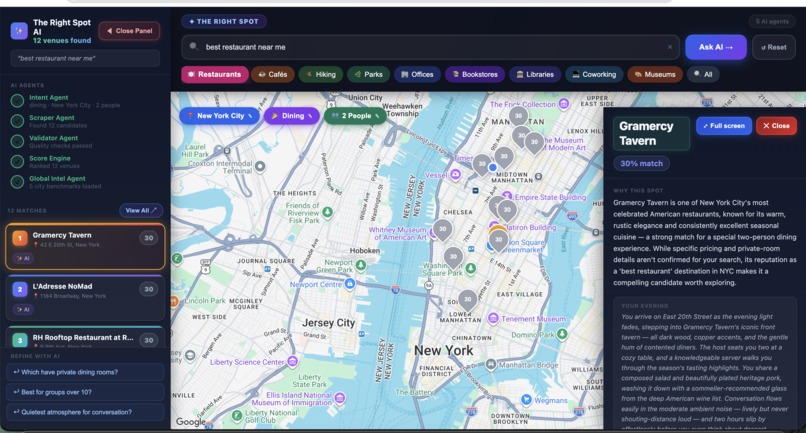This screenshot has width=806, height=433.
Task: Click the Ellis Island museum marker
Action: (x=340, y=398)
